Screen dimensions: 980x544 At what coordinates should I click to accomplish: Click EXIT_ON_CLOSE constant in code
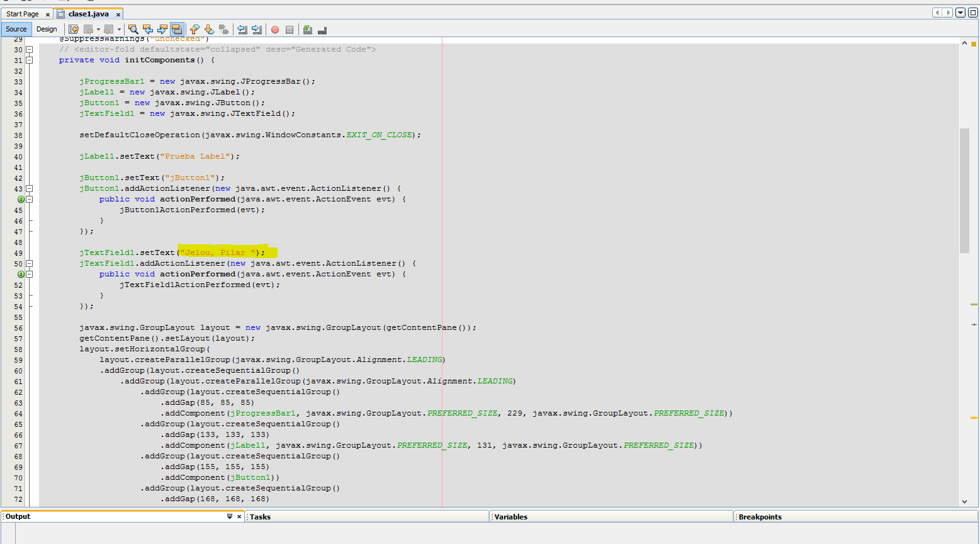379,135
